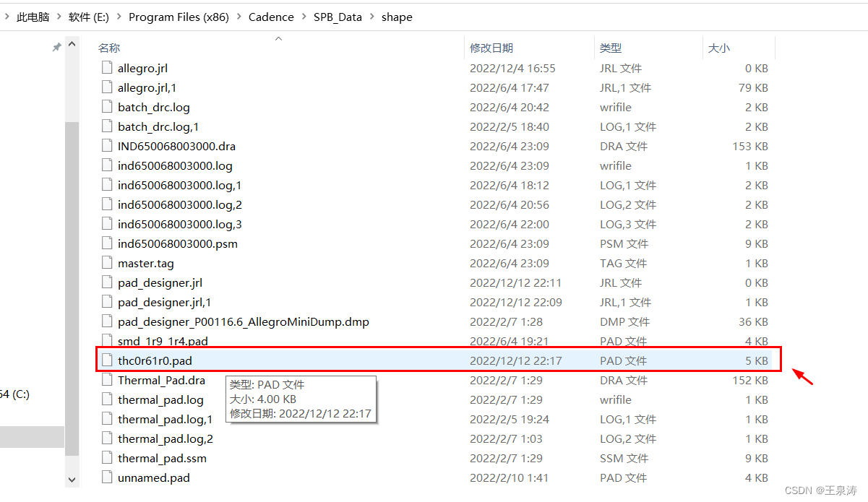Click the pin icon in navigation pane
This screenshot has height=502, width=868.
pos(56,47)
